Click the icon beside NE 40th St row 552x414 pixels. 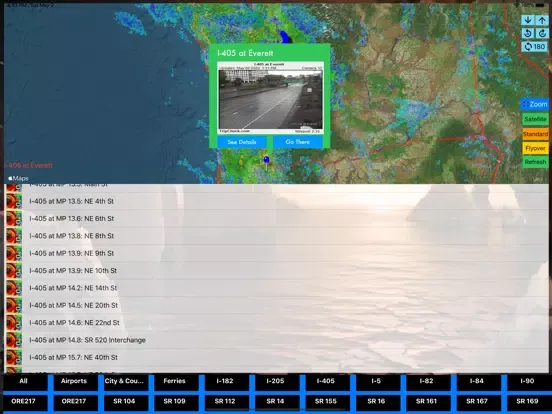click(14, 357)
